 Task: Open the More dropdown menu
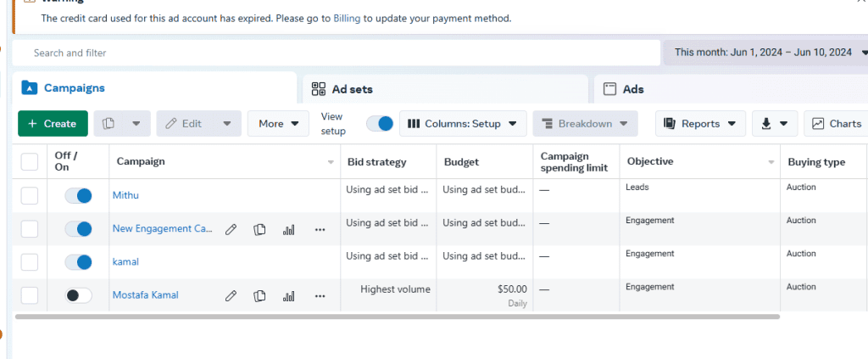coord(278,124)
